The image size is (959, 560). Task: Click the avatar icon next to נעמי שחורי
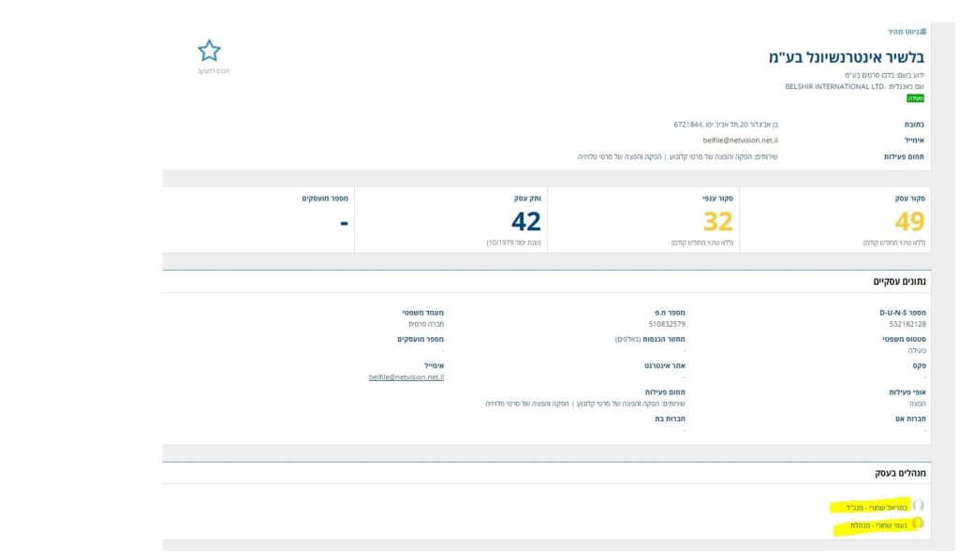pos(918,524)
